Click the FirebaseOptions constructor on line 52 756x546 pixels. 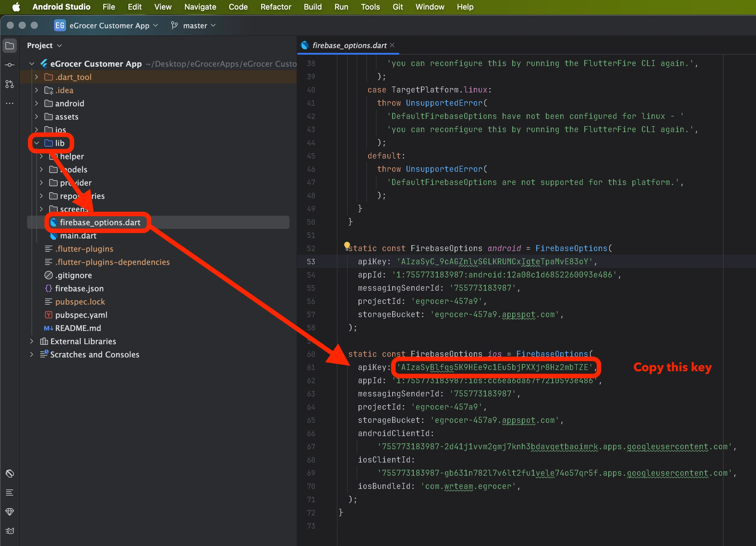[571, 248]
